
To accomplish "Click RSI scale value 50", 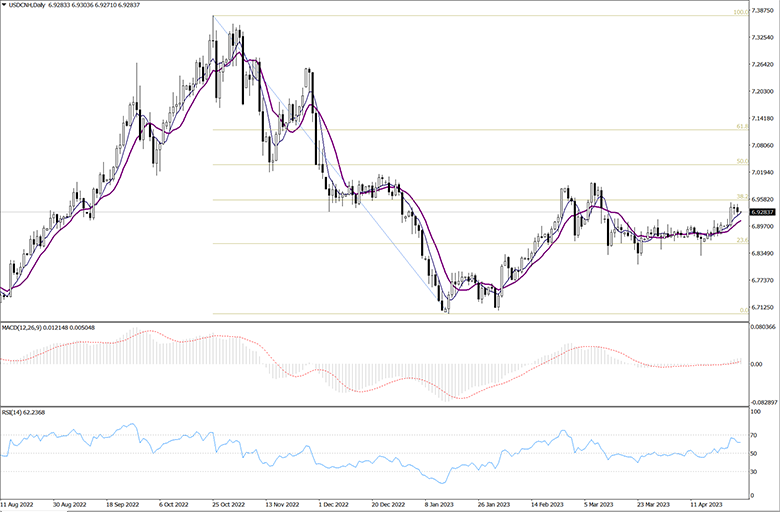I will click(x=754, y=453).
